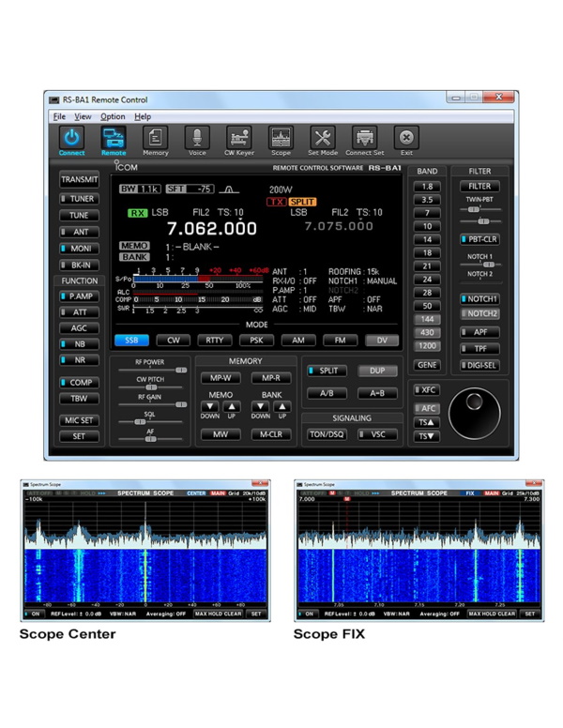The image size is (563, 728).
Task: Select the 7 MHz band button
Action: pyautogui.click(x=427, y=213)
